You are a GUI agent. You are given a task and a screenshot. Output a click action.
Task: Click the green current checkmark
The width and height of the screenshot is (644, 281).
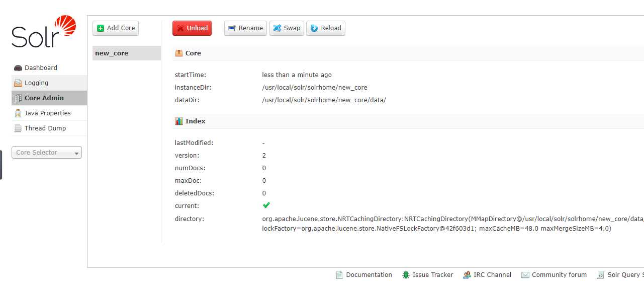266,205
